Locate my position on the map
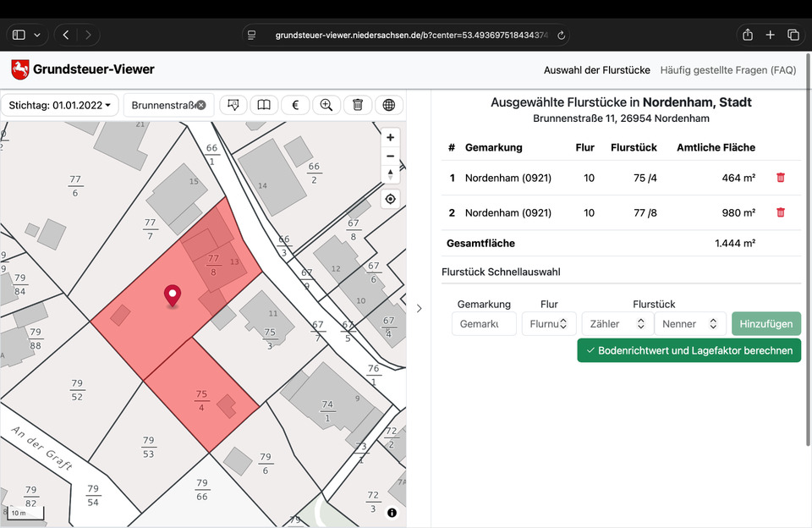The width and height of the screenshot is (812, 528). [x=390, y=200]
